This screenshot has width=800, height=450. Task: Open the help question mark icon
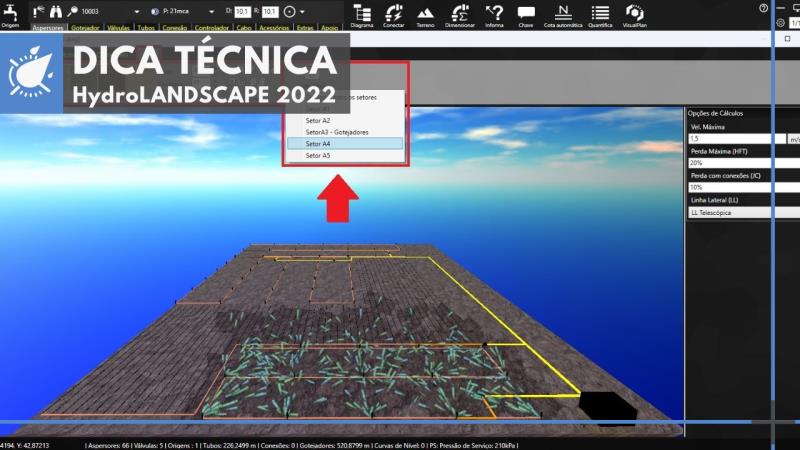763,8
